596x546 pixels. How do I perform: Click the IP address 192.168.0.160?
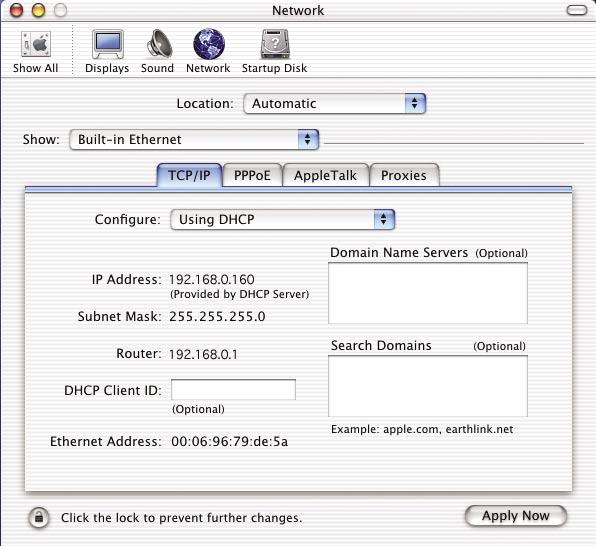pos(212,279)
